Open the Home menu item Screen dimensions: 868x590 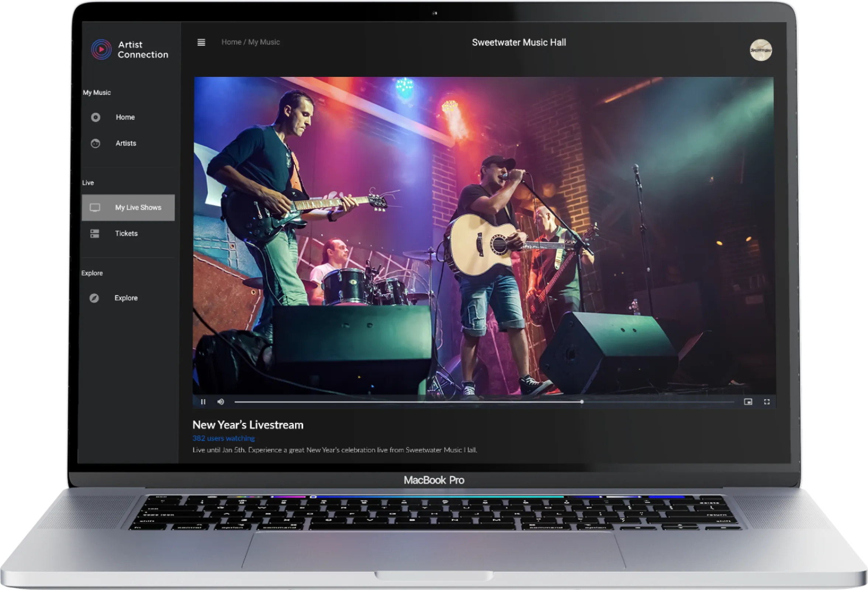point(125,117)
